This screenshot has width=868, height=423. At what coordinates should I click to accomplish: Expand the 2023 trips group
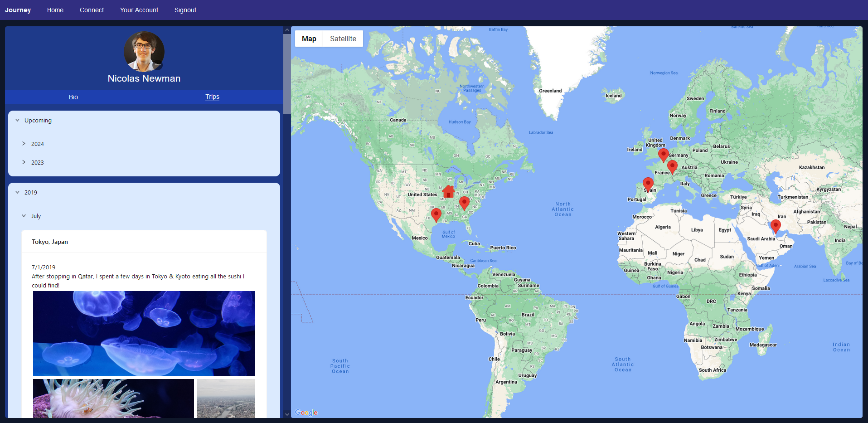24,162
